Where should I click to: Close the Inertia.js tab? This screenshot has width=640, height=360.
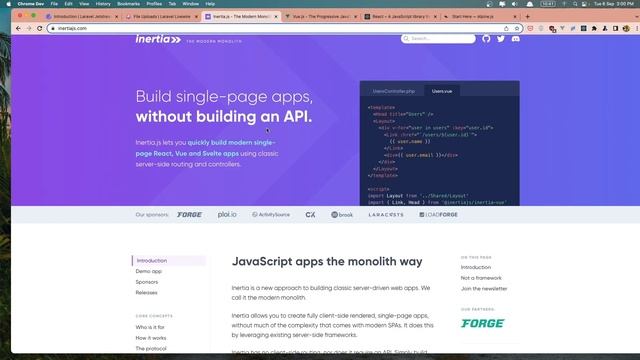276,16
